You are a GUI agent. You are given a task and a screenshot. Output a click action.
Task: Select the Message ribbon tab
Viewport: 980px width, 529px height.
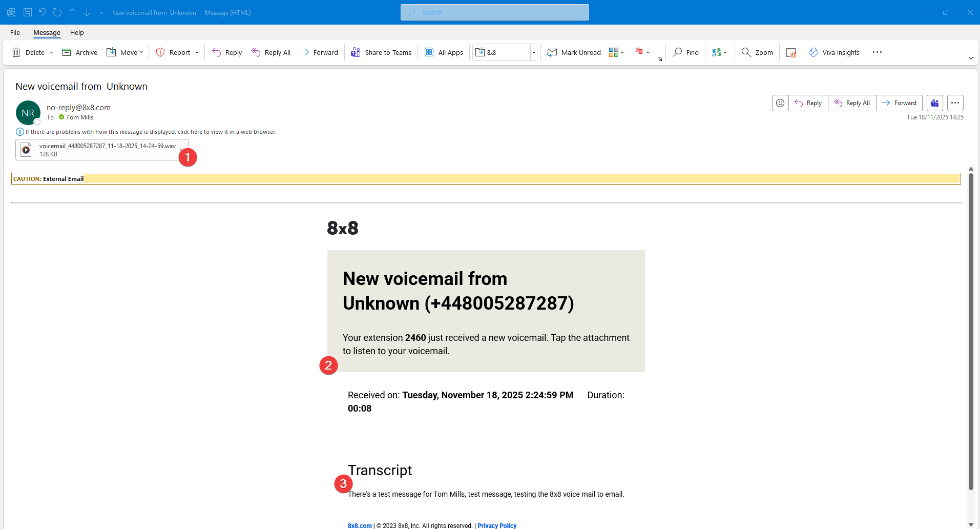pos(47,32)
